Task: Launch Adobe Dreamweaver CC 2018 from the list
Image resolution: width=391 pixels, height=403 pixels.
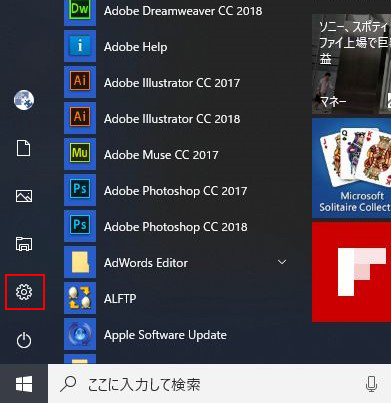Action: (183, 11)
